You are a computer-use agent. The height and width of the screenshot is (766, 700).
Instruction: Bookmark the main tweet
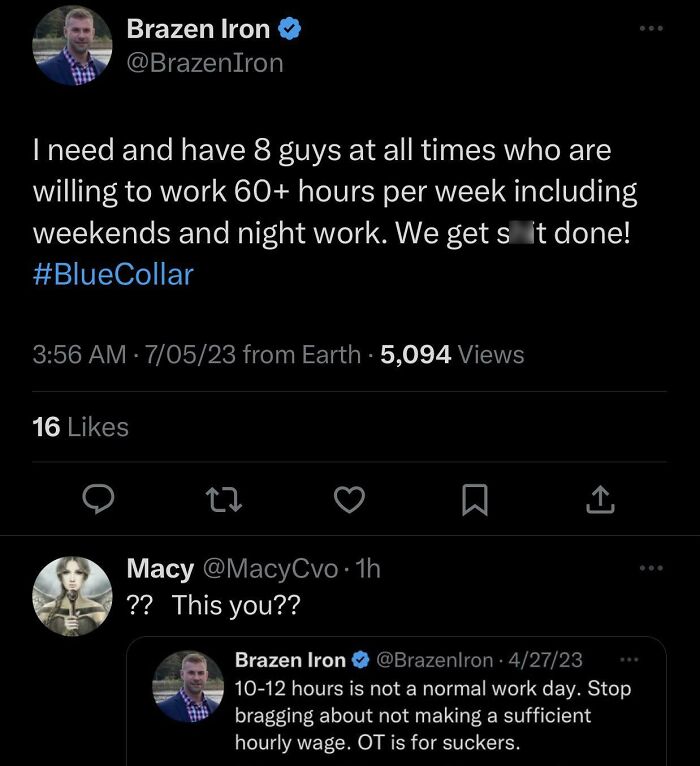[x=474, y=498]
